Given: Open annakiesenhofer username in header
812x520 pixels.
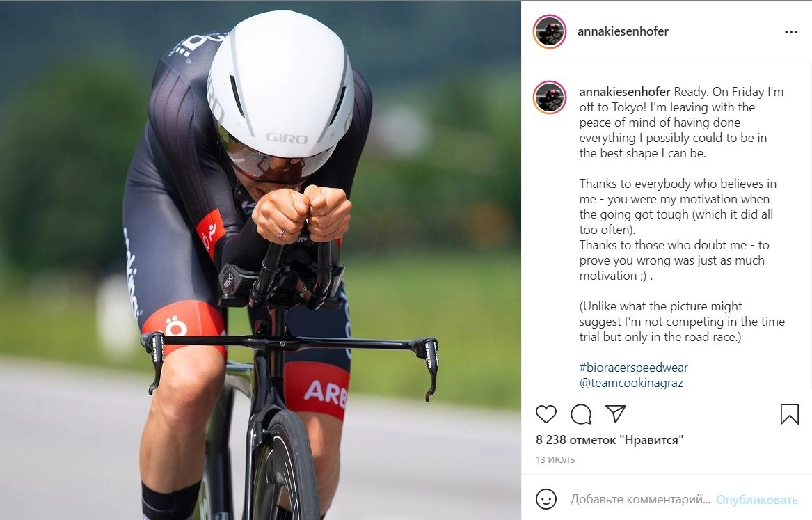Looking at the screenshot, I should (x=623, y=31).
